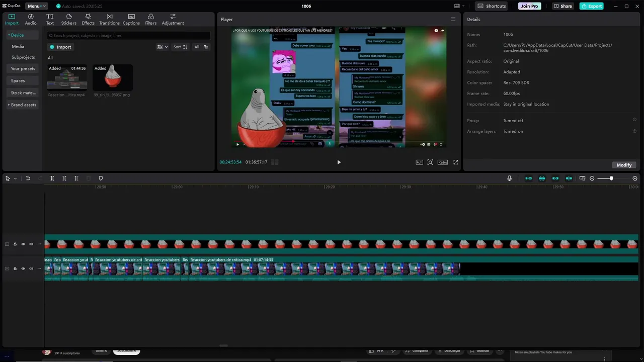Screen dimensions: 644x362
Task: Open the Stickers panel icon
Action: (69, 20)
